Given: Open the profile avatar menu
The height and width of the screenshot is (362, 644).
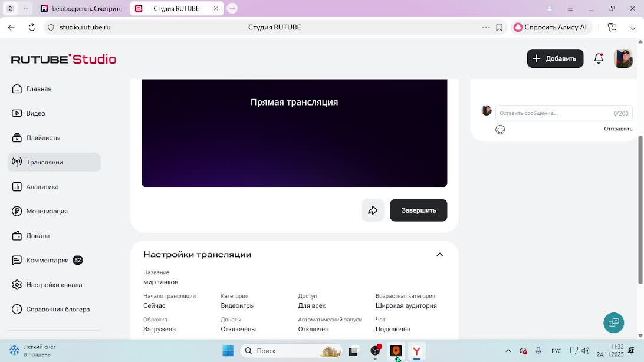Looking at the screenshot, I should click(x=623, y=58).
